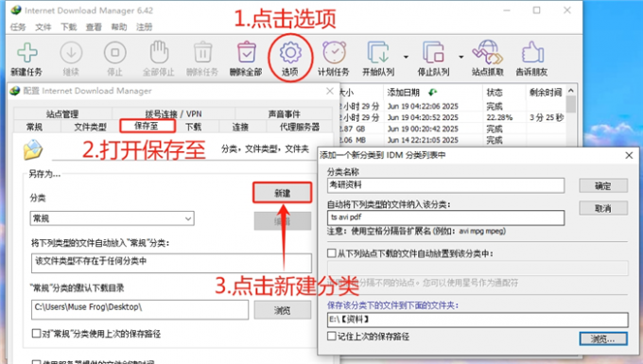Click the 22.28% status cell
Screen dimensions: 643x364
499,117
